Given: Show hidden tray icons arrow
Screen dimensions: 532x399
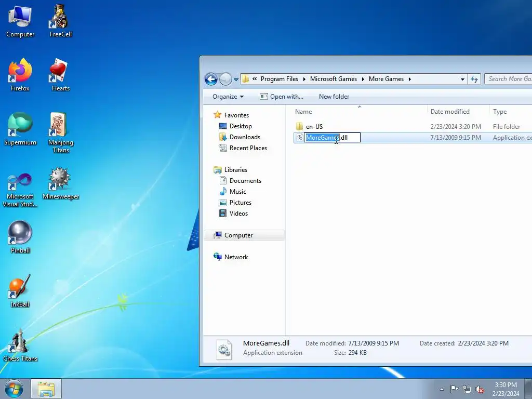Looking at the screenshot, I should [442, 389].
